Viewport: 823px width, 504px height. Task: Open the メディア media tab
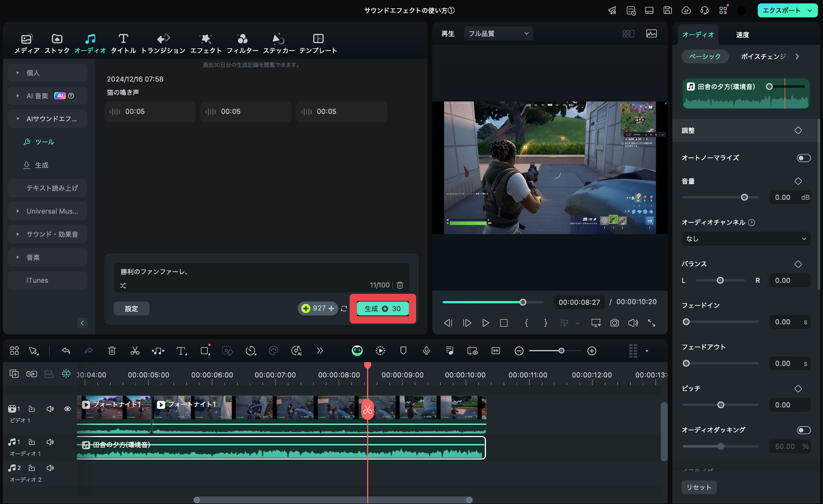pyautogui.click(x=27, y=43)
